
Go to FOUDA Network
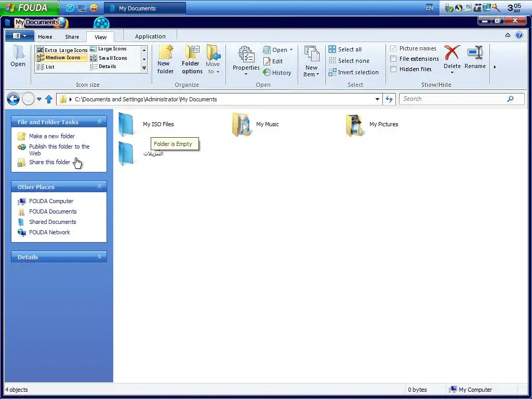pyautogui.click(x=49, y=232)
